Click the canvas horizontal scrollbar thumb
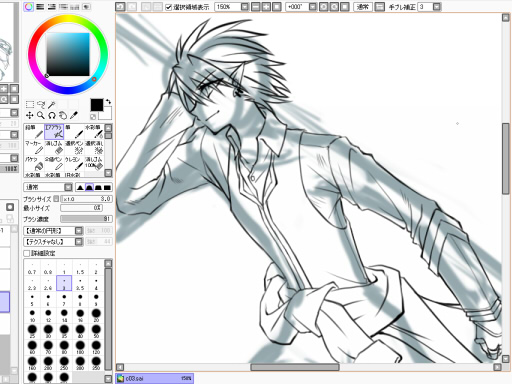Image resolution: width=512 pixels, height=384 pixels. point(295,367)
